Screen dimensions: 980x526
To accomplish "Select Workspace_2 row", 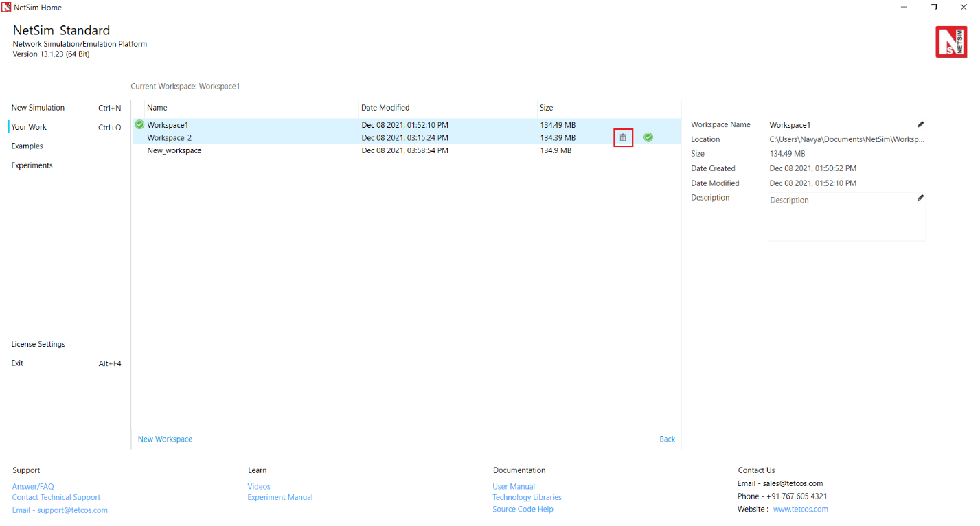I will pyautogui.click(x=407, y=137).
